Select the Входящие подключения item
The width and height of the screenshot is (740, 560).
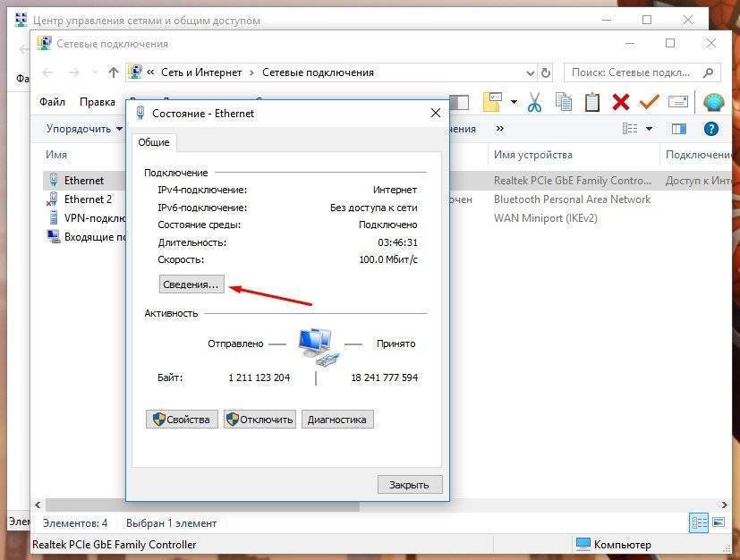coord(87,237)
